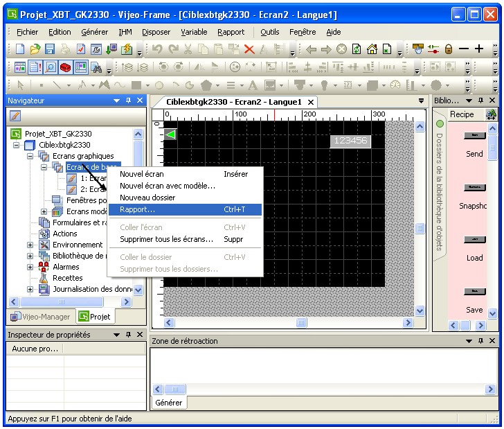Viewport: 504px width, 429px height.
Task: Expand the Ecrans modèles tree node
Action: point(44,212)
